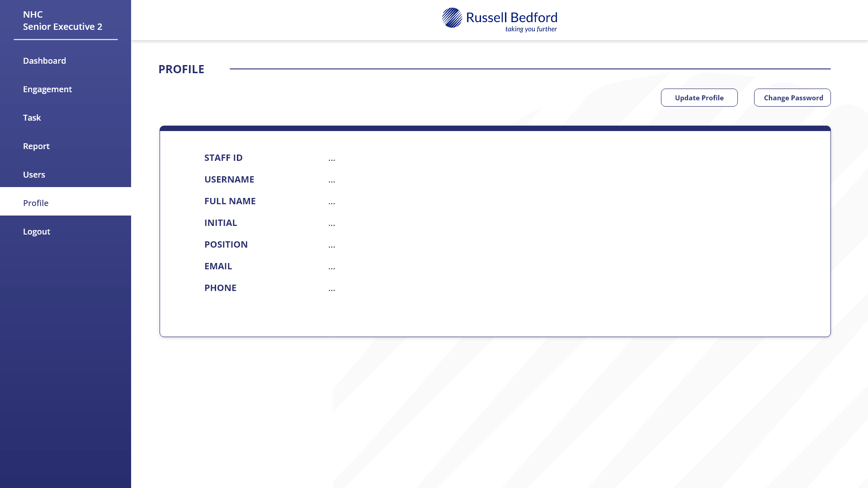This screenshot has height=488, width=868.
Task: Open the Users management page
Action: pos(34,174)
